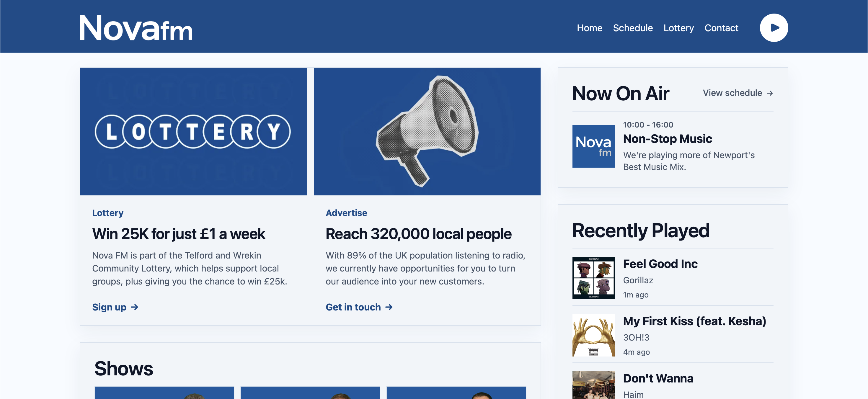Open the Contact page
868x399 pixels.
click(721, 28)
